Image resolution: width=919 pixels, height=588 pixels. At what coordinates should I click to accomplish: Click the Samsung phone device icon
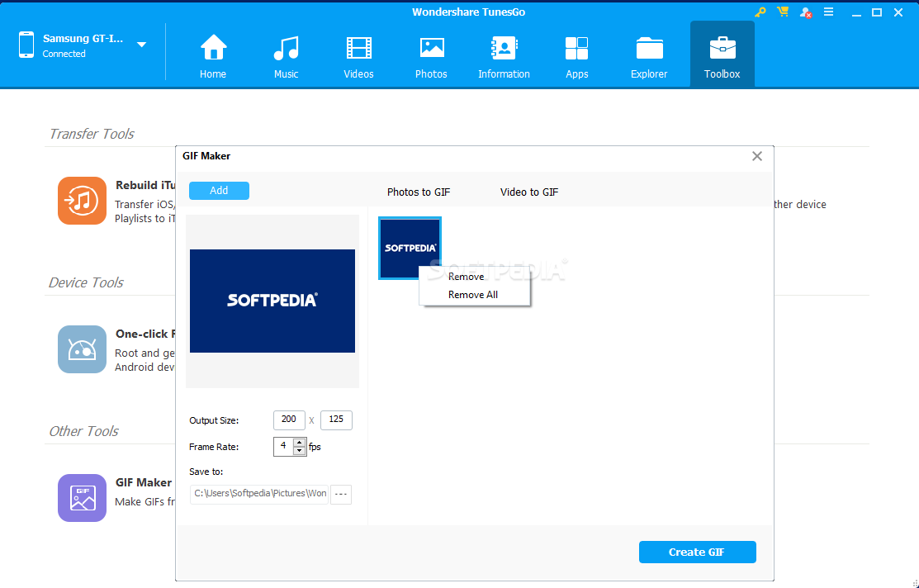pos(26,45)
